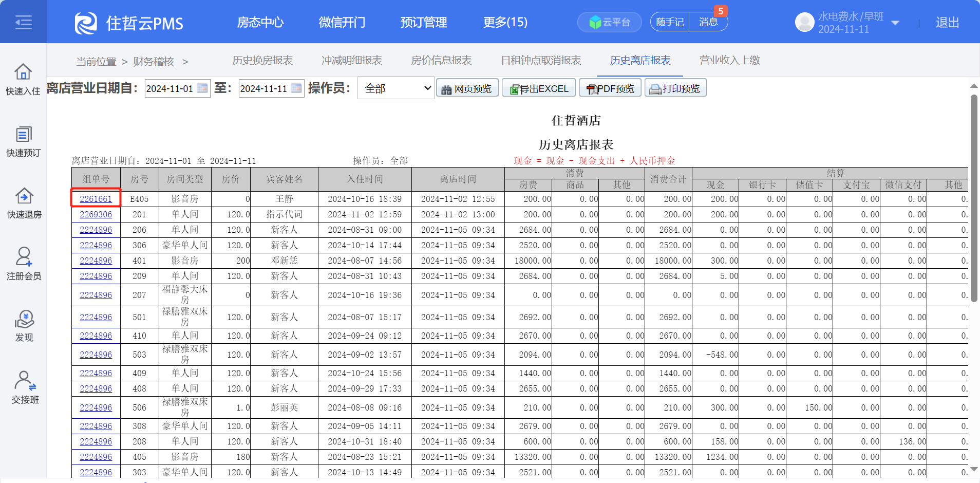Viewport: 980px width, 483px height.
Task: Click the user avatar icon
Action: (805, 22)
